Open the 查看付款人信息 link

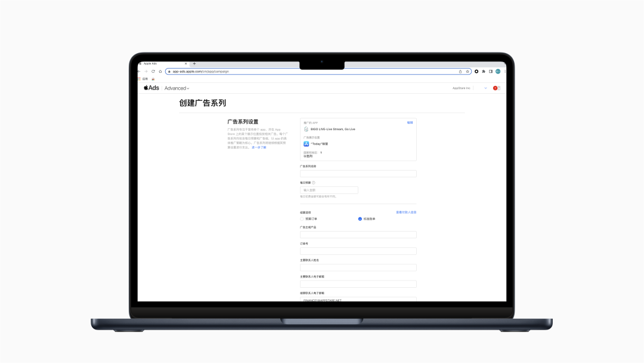coord(406,213)
